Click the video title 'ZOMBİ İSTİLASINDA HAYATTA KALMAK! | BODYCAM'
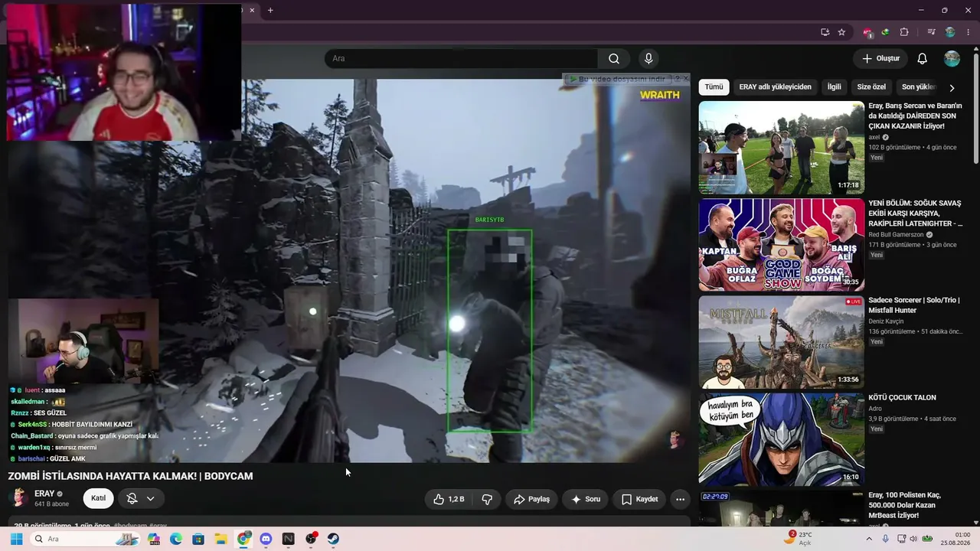Viewport: 980px width, 551px height. coord(130,476)
